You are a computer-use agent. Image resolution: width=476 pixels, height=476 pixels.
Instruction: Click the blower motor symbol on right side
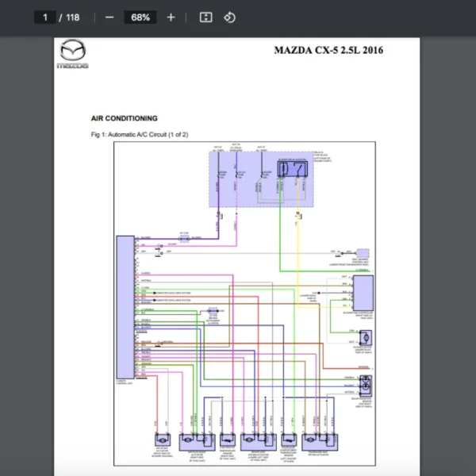(367, 339)
